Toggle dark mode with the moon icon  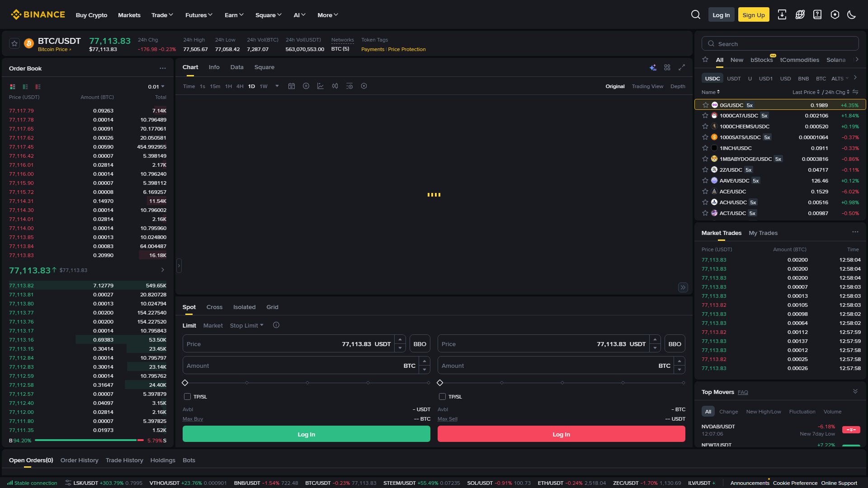tap(852, 15)
